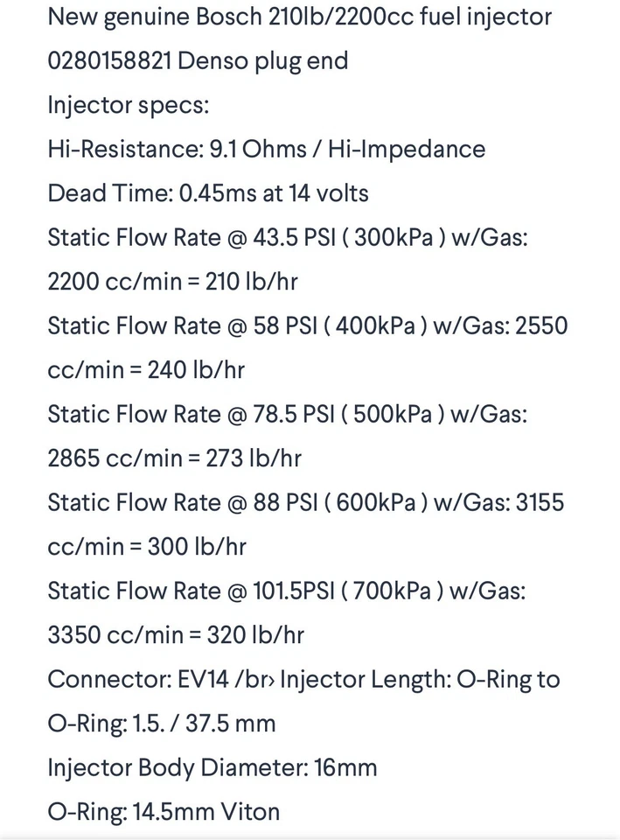Click the Dead Time 0.45ms line
Viewport: 620px width, 840px height.
coord(208,193)
